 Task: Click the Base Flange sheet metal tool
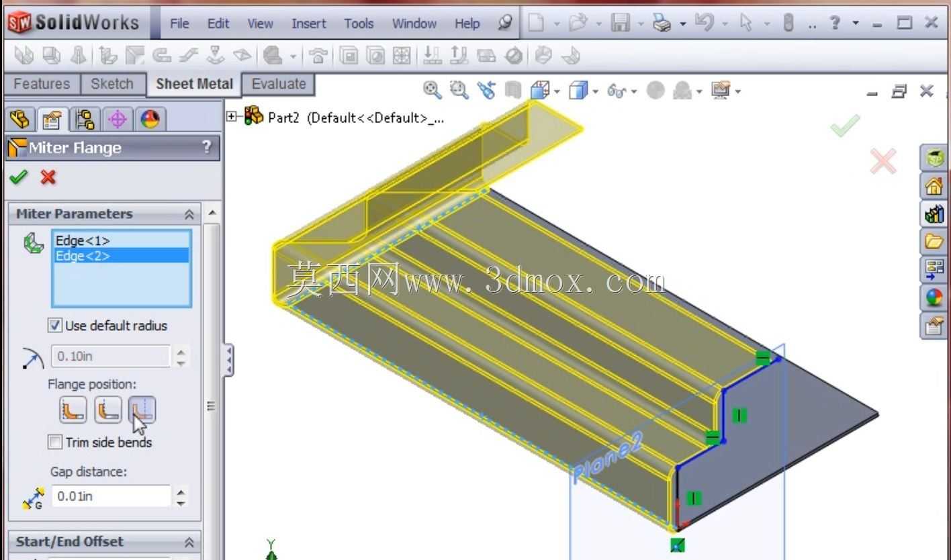23,55
